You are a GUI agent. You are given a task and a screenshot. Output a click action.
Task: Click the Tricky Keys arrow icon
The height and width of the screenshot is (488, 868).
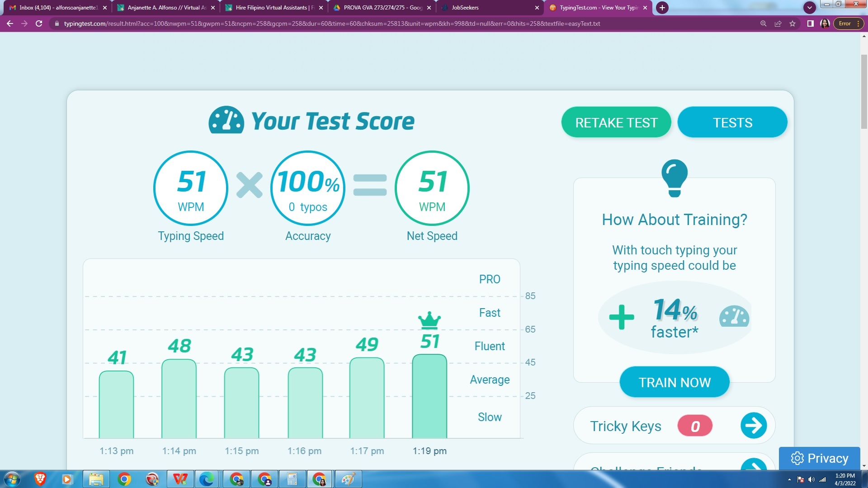tap(753, 426)
